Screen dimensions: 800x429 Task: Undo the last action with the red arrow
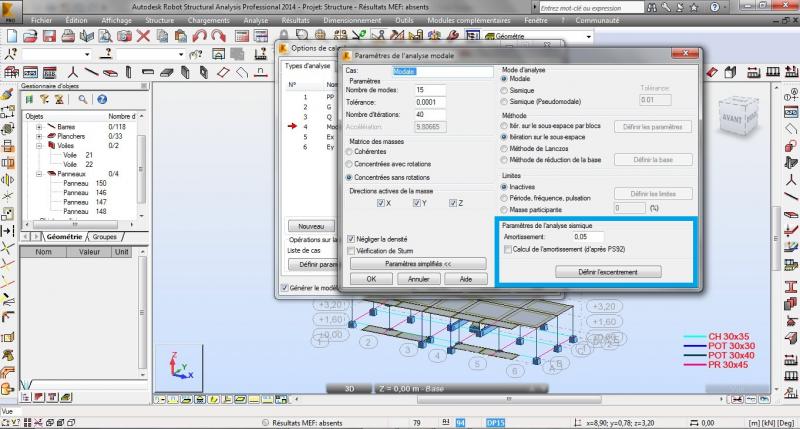tap(199, 36)
